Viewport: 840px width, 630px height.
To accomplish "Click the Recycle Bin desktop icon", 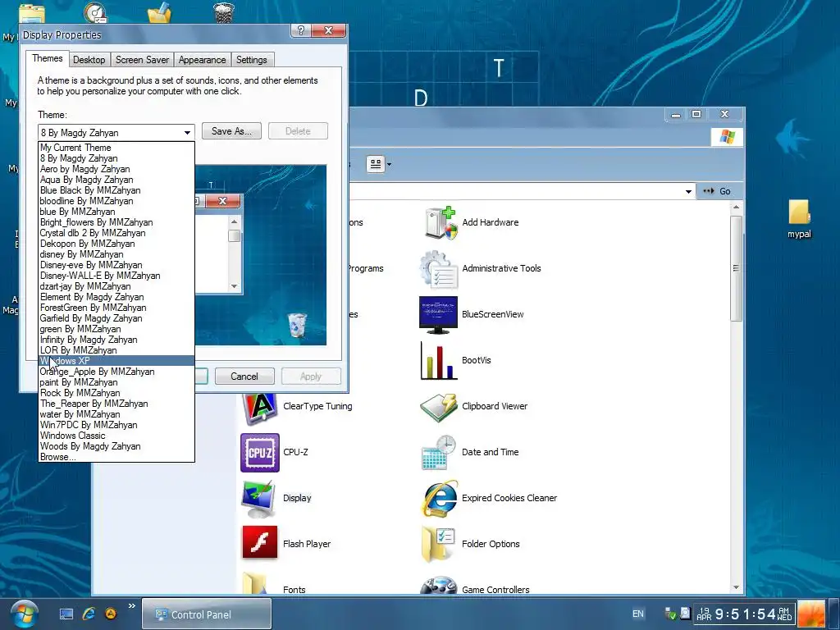I will (224, 11).
